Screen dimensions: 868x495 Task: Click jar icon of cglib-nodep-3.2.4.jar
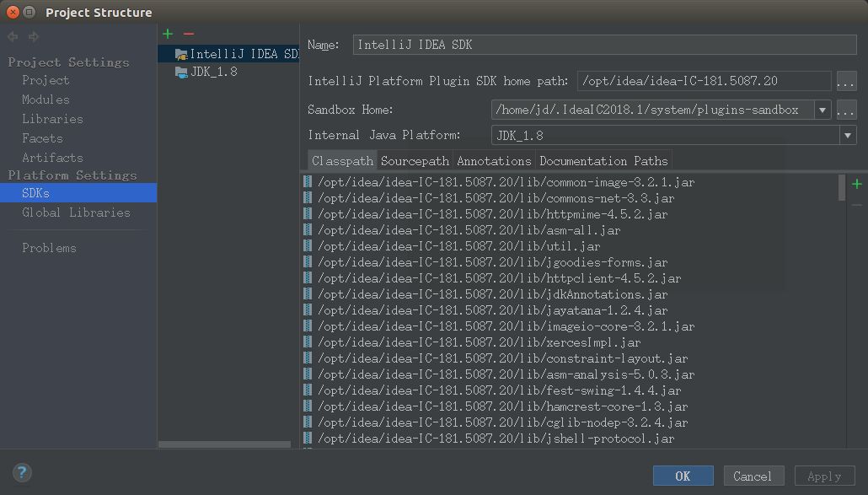(308, 422)
